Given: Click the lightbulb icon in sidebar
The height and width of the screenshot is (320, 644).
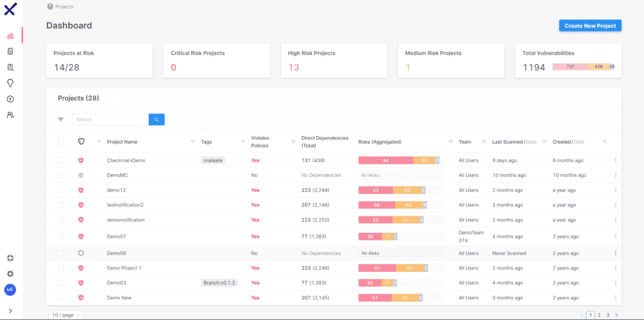Looking at the screenshot, I should click(11, 83).
